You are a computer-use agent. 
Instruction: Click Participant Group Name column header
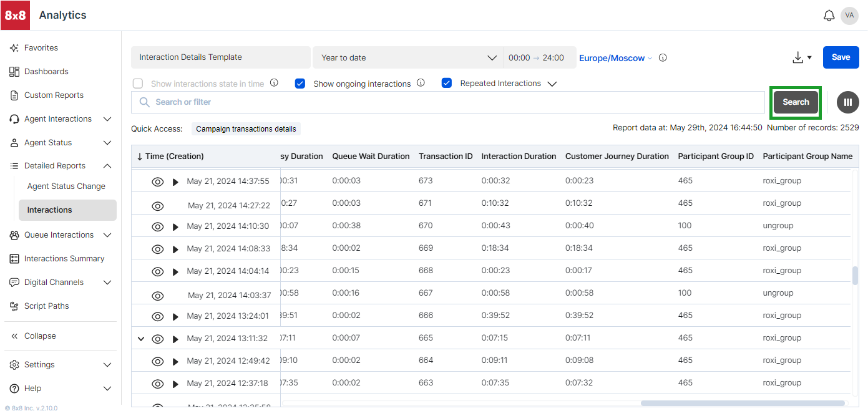807,157
